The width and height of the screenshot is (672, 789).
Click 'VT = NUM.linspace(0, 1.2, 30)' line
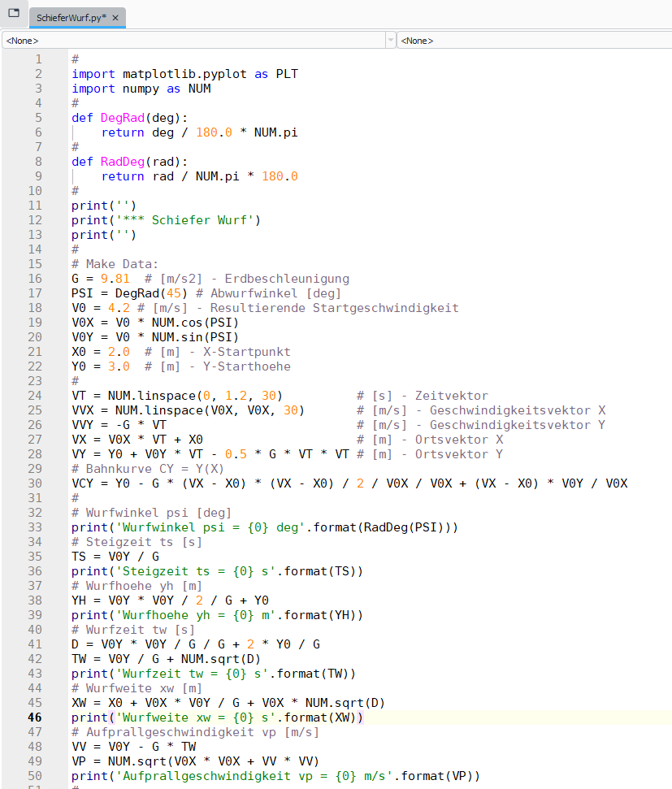tap(177, 396)
